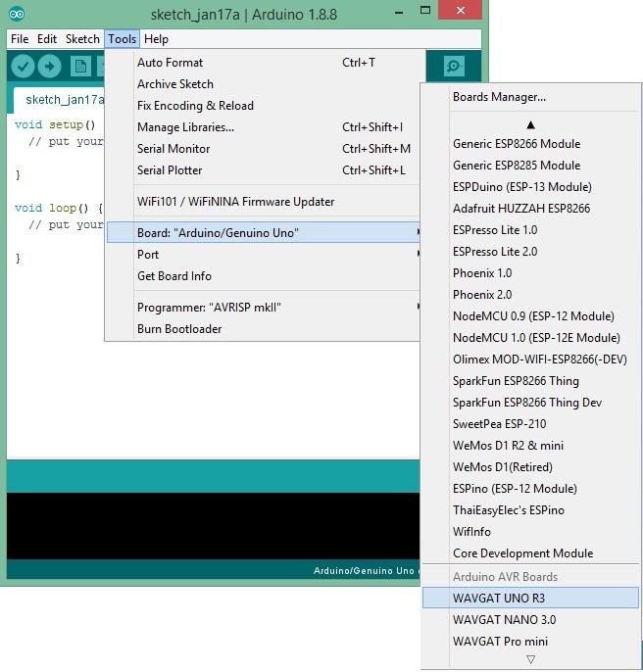The width and height of the screenshot is (643, 672).
Task: Maximize the Arduino window
Action: [425, 10]
